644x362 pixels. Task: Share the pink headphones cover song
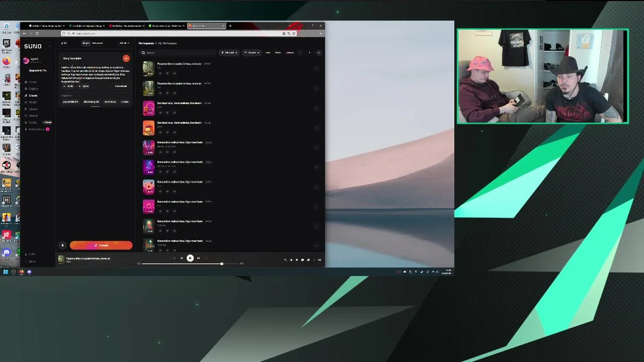tap(175, 113)
